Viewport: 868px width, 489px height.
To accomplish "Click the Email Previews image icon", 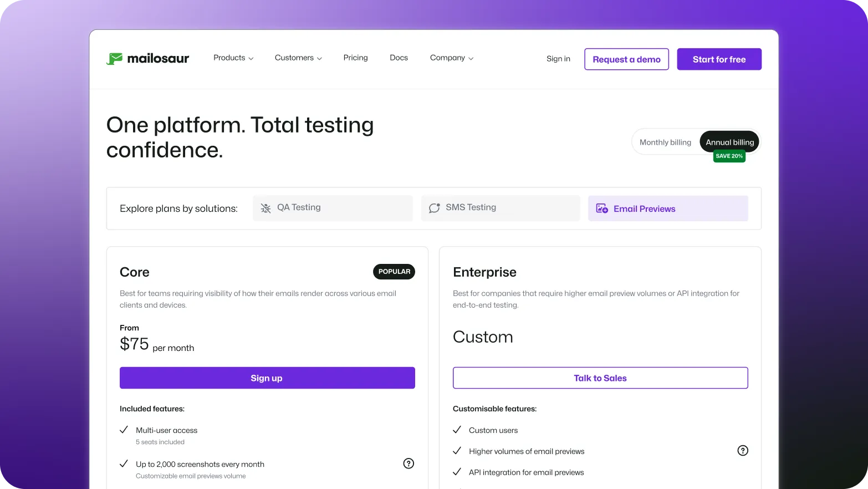I will 602,208.
